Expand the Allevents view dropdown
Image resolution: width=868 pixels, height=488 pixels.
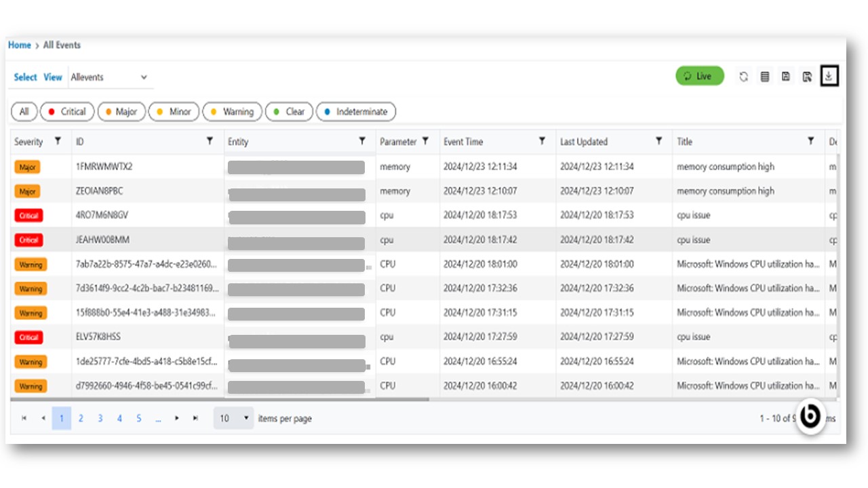pos(111,77)
